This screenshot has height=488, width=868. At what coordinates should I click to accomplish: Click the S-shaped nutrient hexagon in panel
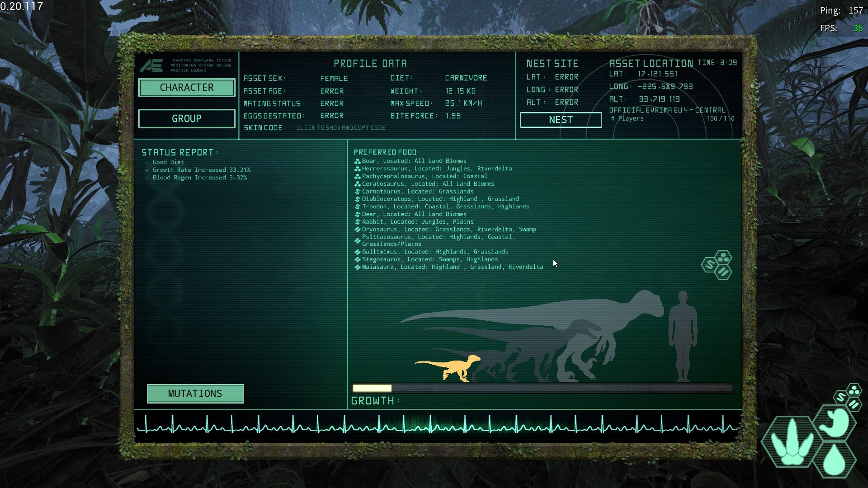click(709, 265)
